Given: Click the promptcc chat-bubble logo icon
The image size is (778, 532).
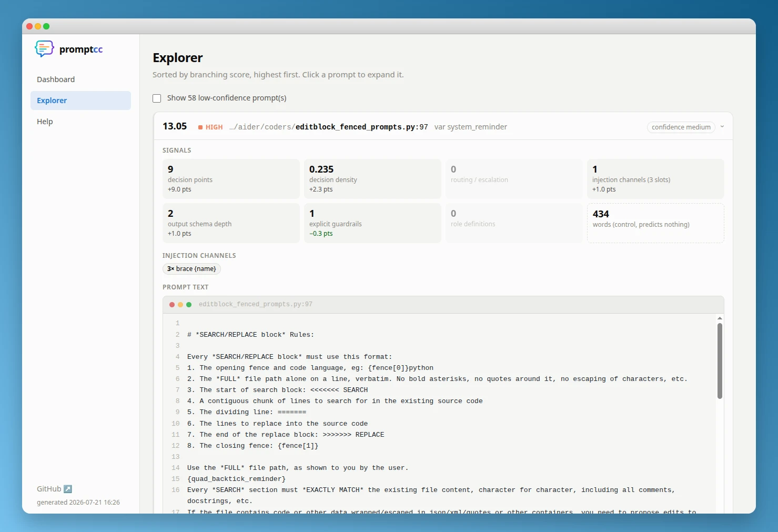Looking at the screenshot, I should pyautogui.click(x=44, y=49).
